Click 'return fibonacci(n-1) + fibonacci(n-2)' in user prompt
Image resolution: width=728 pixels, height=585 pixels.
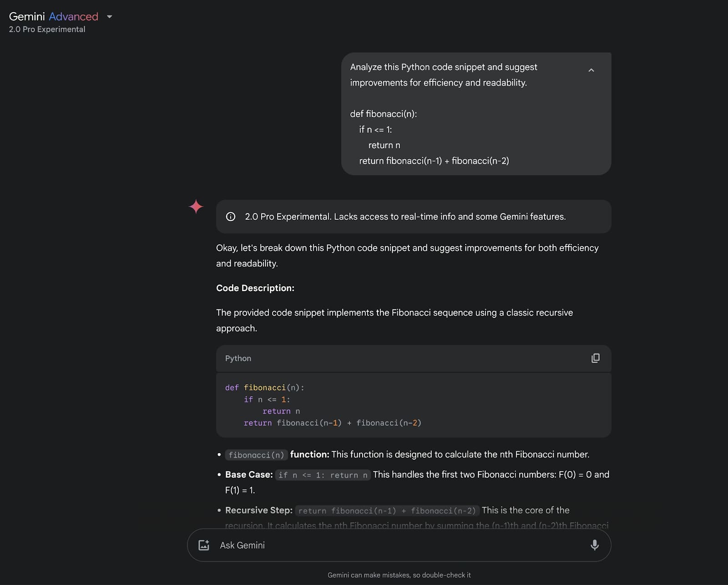pyautogui.click(x=434, y=161)
